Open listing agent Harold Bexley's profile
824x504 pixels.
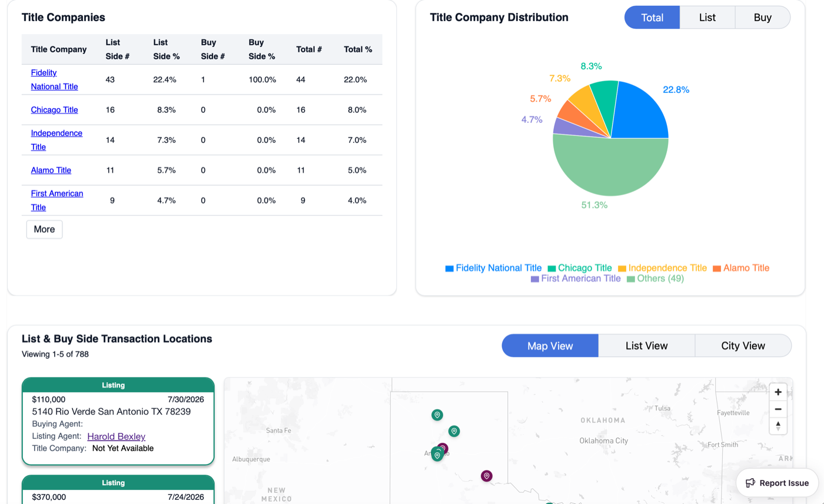116,436
